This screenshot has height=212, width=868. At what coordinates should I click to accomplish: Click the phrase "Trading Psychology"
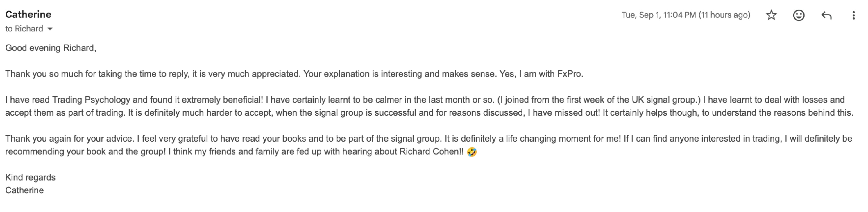point(91,100)
